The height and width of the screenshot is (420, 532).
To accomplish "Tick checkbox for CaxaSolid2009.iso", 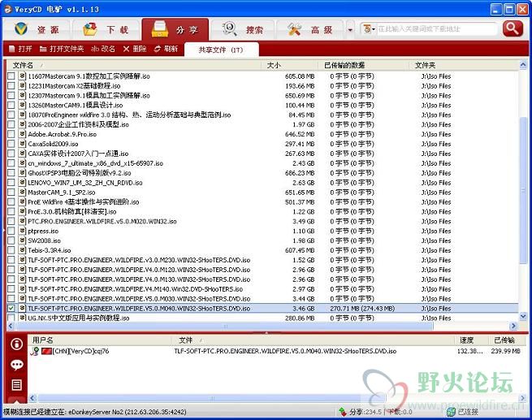I will [11, 144].
